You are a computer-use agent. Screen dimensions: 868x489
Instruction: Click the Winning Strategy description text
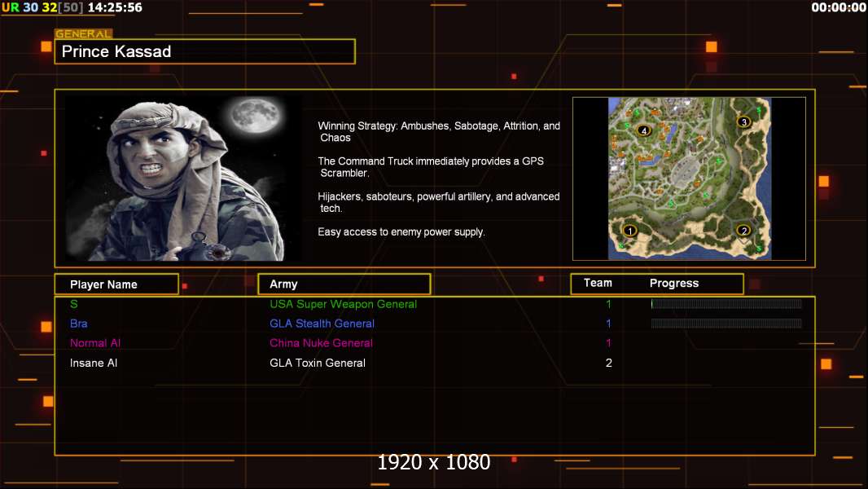pyautogui.click(x=439, y=132)
